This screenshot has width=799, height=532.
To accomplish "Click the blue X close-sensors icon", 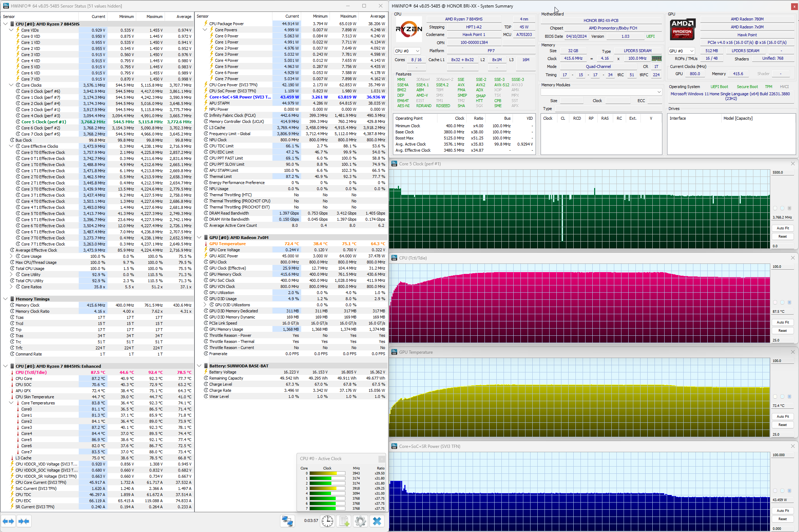I will pyautogui.click(x=377, y=521).
